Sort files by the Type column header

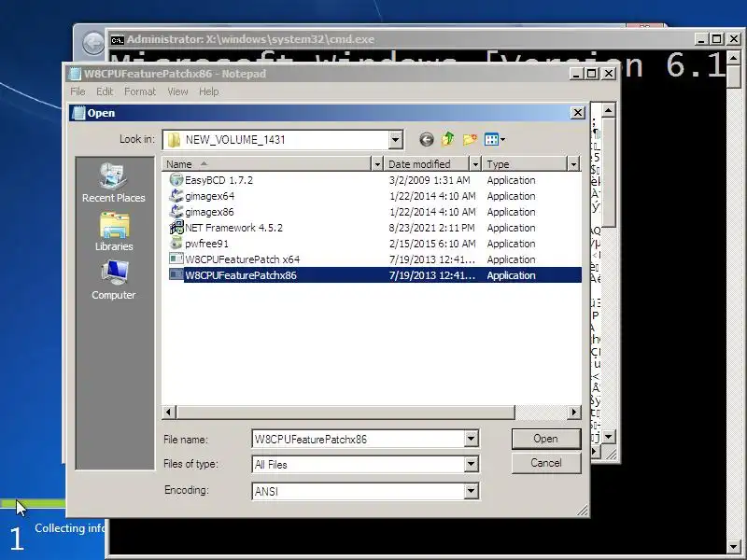click(x=525, y=164)
